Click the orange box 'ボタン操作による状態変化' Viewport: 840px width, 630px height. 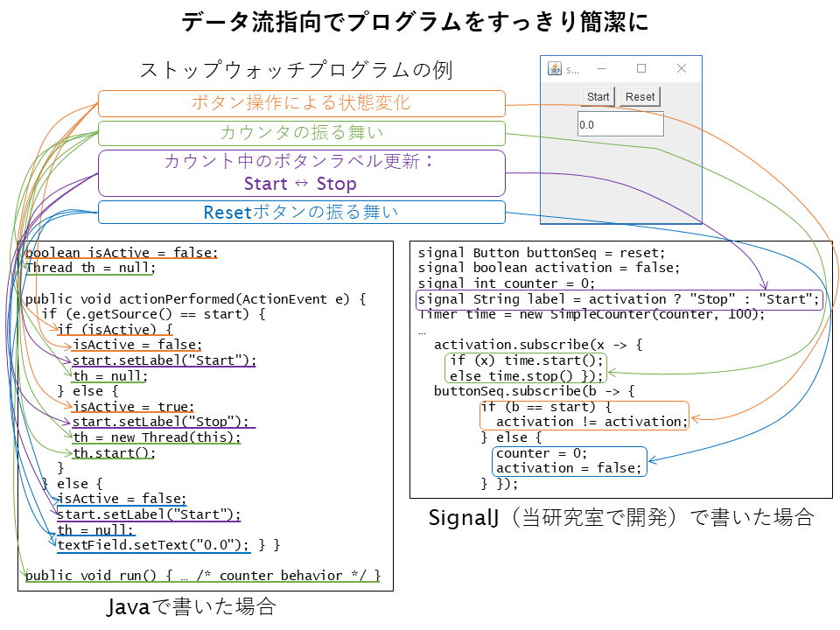click(x=302, y=103)
